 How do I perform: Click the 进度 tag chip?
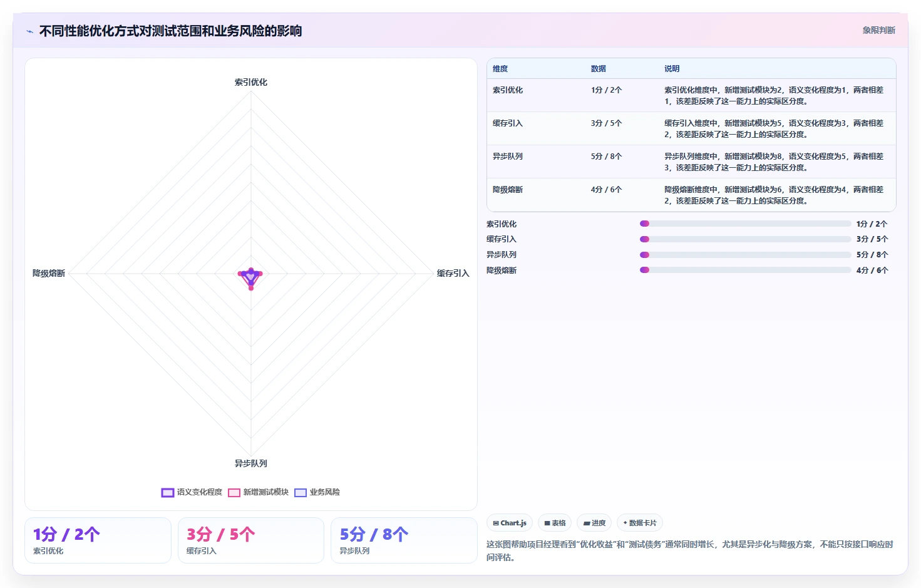coord(594,523)
